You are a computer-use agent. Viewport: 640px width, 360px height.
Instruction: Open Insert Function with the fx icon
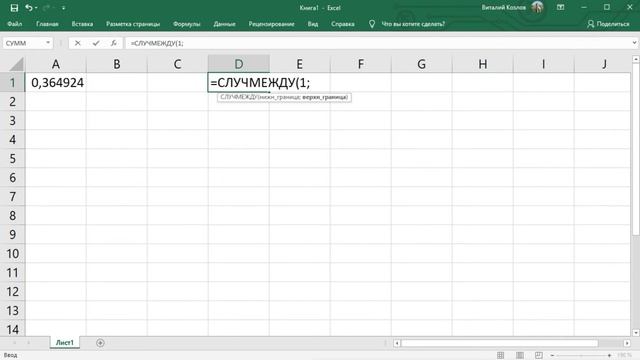click(114, 43)
